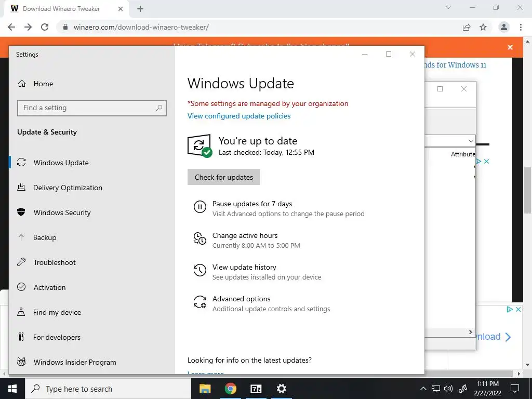Open View configured update policies link
The width and height of the screenshot is (532, 399).
point(239,116)
